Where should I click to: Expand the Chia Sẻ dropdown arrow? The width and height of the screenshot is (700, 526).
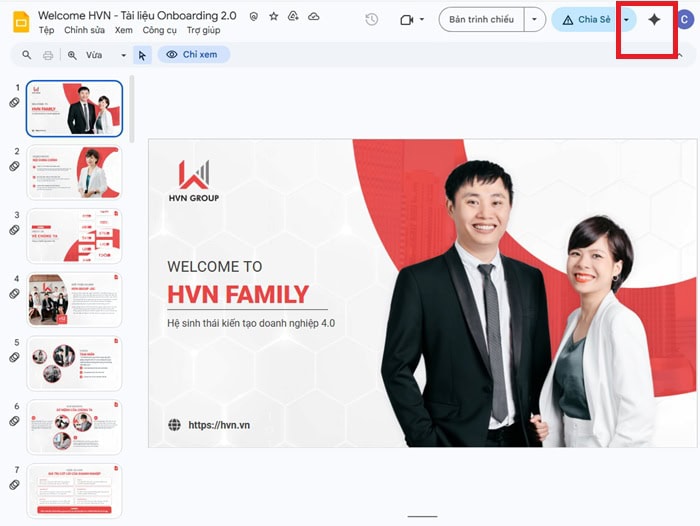(626, 20)
